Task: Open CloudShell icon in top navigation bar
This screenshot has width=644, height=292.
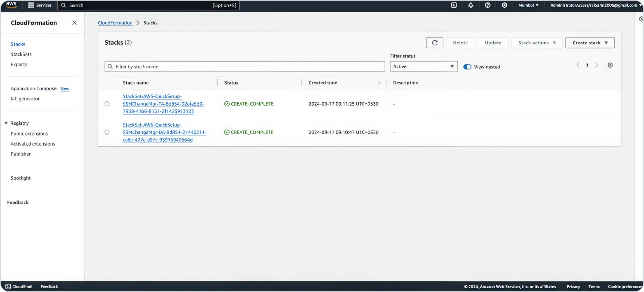Action: click(454, 5)
